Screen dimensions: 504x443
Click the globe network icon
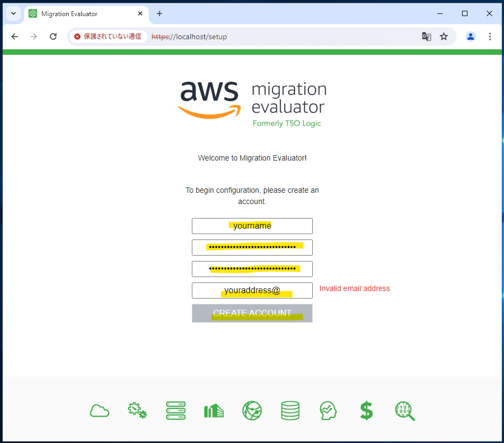(x=252, y=411)
